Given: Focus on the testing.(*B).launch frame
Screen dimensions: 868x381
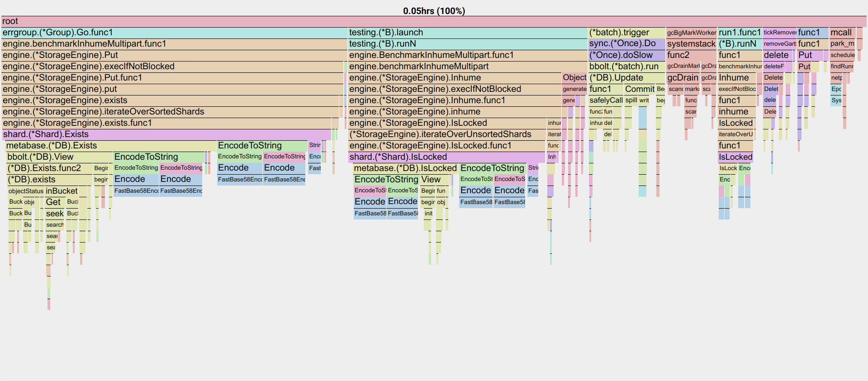Looking at the screenshot, I should [468, 33].
